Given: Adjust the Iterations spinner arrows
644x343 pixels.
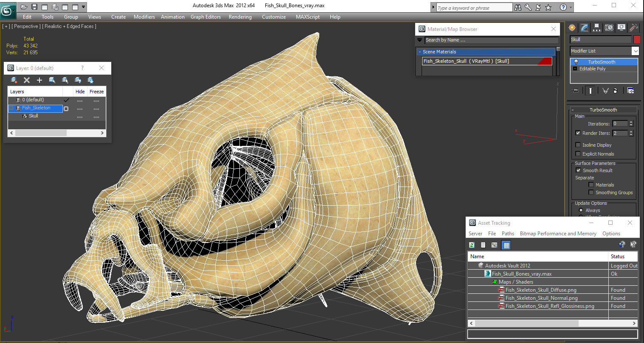Looking at the screenshot, I should point(631,123).
